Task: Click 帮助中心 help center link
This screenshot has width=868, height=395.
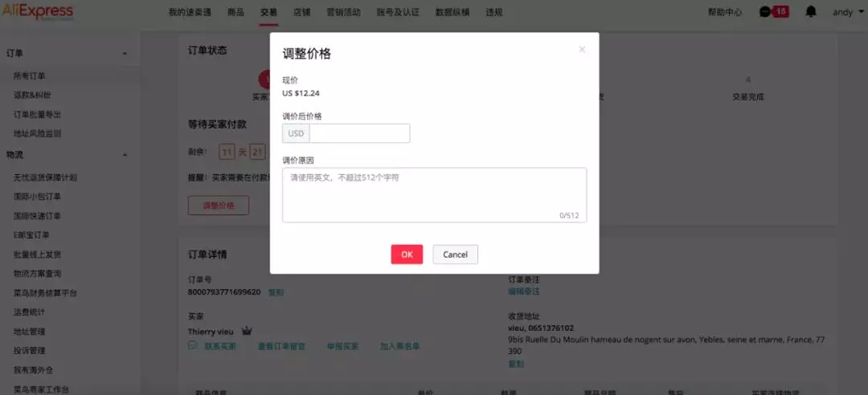Action: tap(725, 12)
